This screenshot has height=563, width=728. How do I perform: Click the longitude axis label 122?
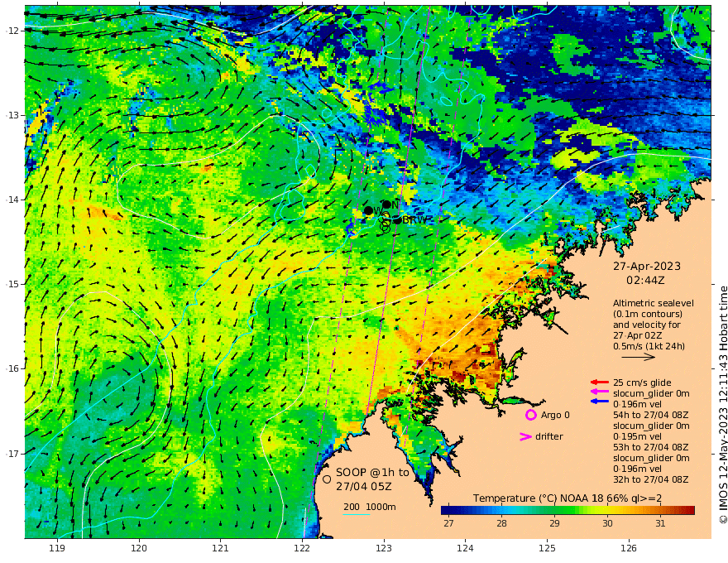pos(302,548)
